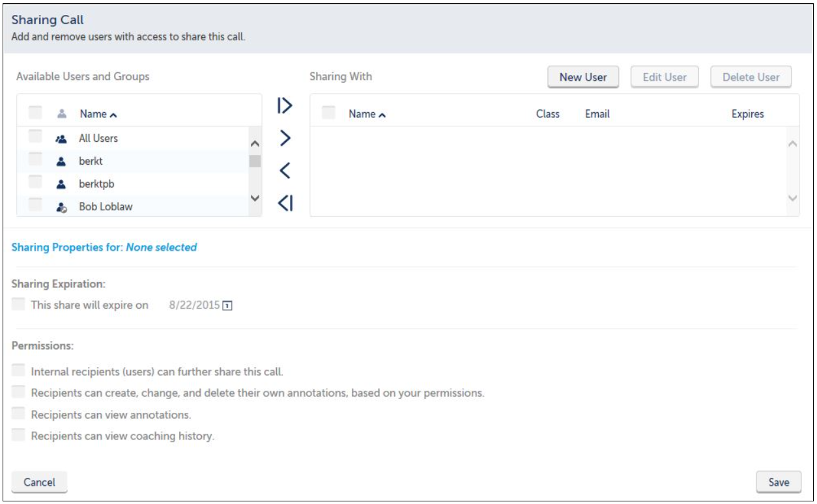
Task: Click the remove all users arrow icon
Action: tap(285, 203)
